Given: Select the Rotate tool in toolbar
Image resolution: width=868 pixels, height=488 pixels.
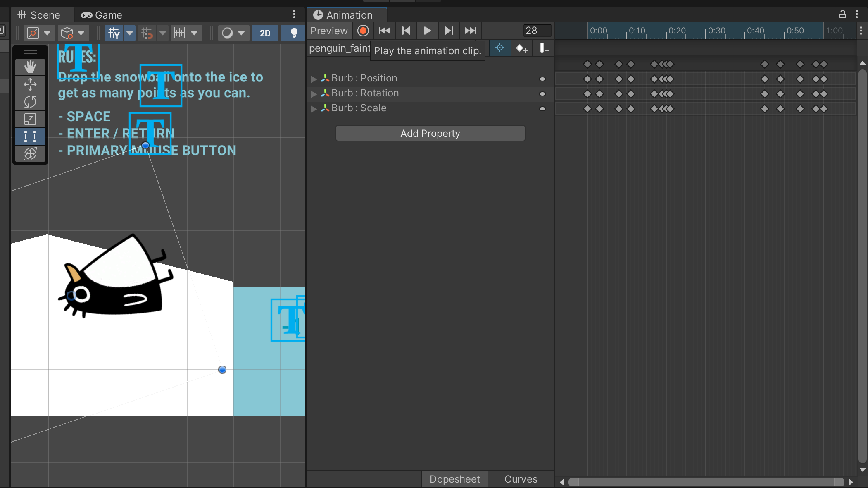Looking at the screenshot, I should click(x=30, y=101).
